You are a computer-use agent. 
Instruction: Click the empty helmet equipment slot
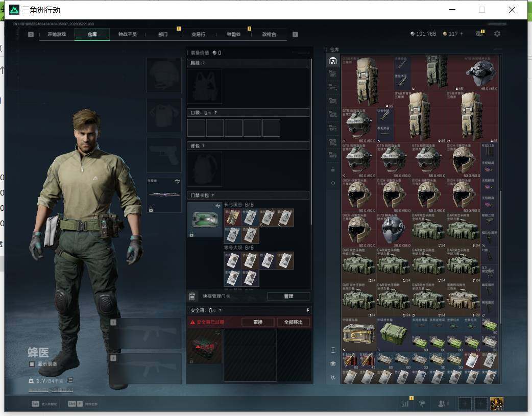pyautogui.click(x=164, y=75)
